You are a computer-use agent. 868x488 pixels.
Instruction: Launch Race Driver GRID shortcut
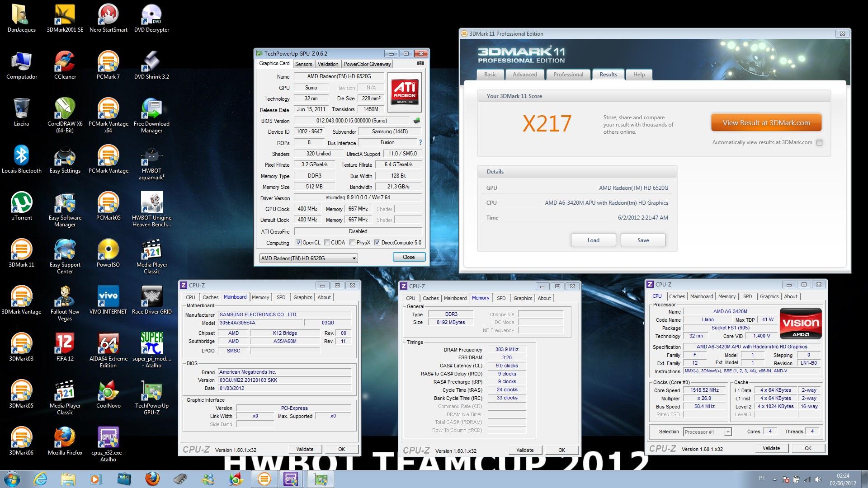[151, 300]
